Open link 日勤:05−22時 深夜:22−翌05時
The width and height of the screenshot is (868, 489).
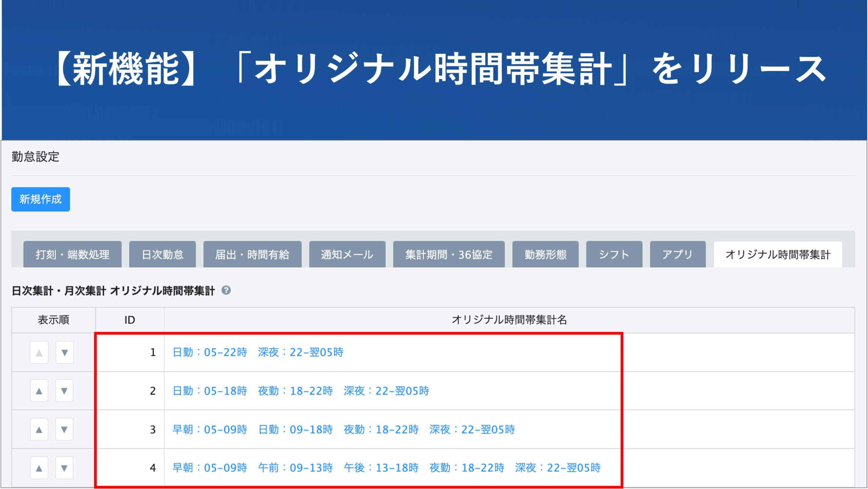click(x=258, y=352)
